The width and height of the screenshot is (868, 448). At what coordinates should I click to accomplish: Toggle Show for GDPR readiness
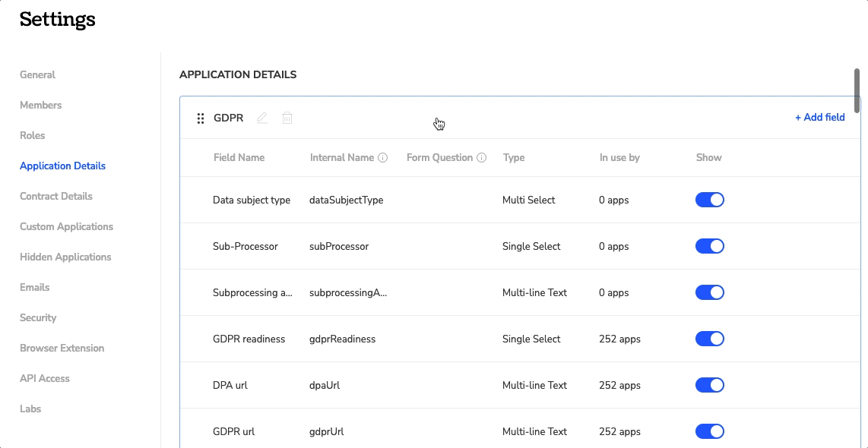click(710, 339)
